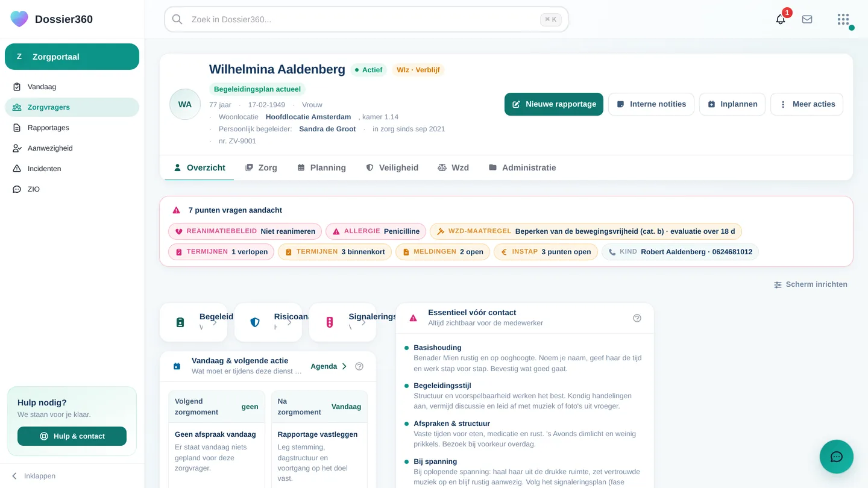The height and width of the screenshot is (488, 868).
Task: Click the Reanimatiebeleid Niet reanimeren chip
Action: (245, 231)
